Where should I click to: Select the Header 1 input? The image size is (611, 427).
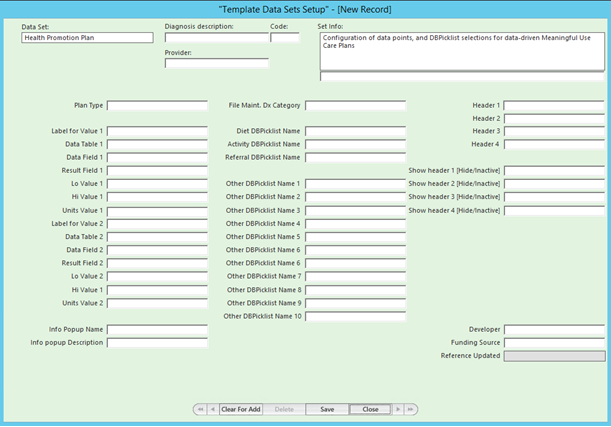pyautogui.click(x=554, y=106)
